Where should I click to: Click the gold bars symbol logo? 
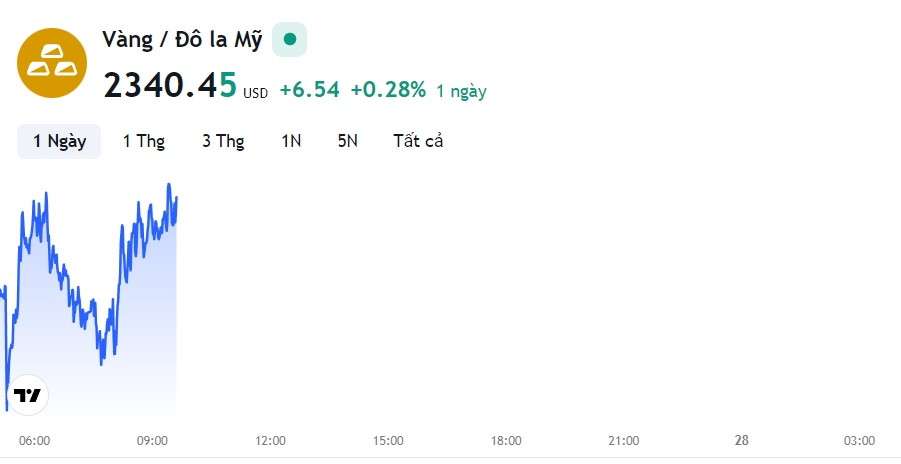tap(52, 63)
